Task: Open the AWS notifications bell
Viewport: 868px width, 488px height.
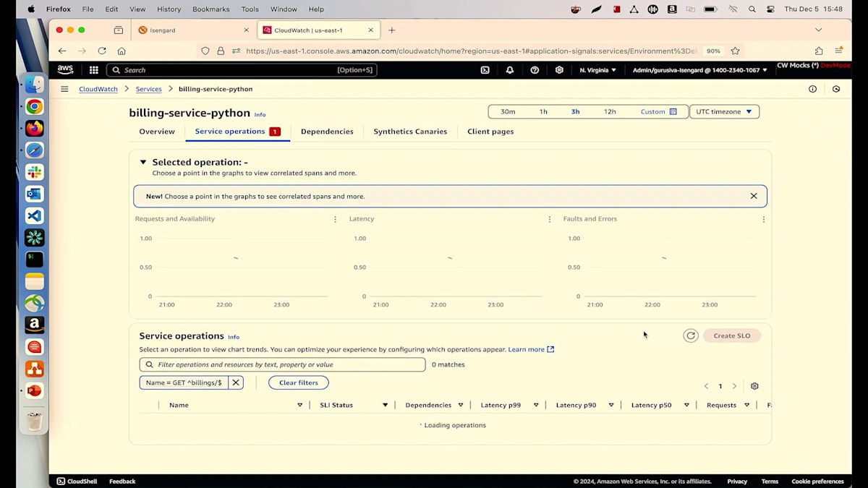Action: [x=510, y=70]
